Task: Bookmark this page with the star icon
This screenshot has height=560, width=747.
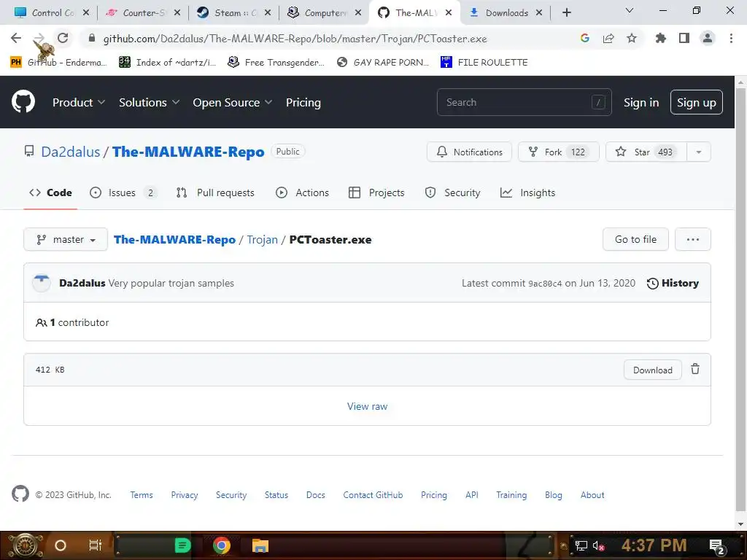Action: (632, 39)
